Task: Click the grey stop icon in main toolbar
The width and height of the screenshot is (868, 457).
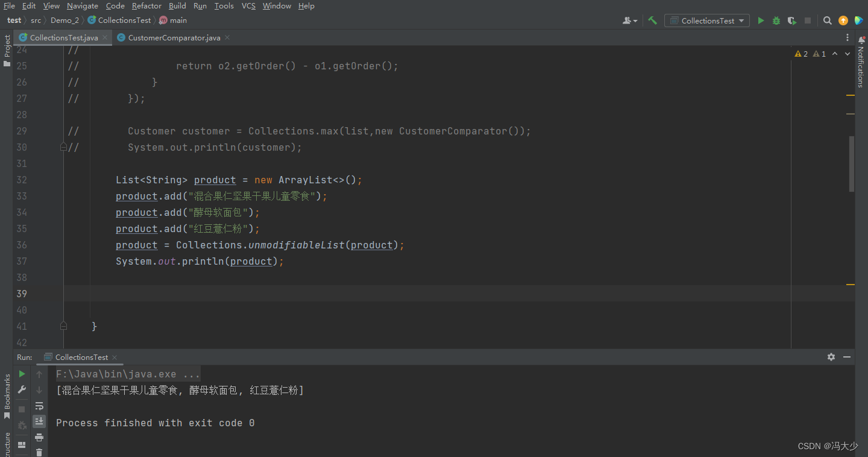Action: point(808,20)
